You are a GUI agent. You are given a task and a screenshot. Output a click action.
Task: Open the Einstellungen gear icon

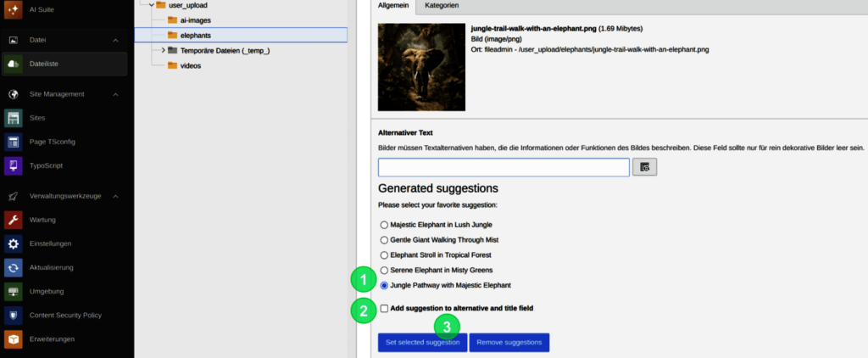click(14, 243)
